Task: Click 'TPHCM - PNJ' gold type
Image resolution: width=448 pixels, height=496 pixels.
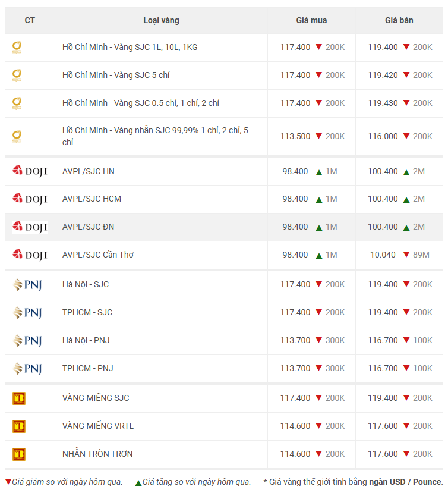Action: [x=87, y=368]
